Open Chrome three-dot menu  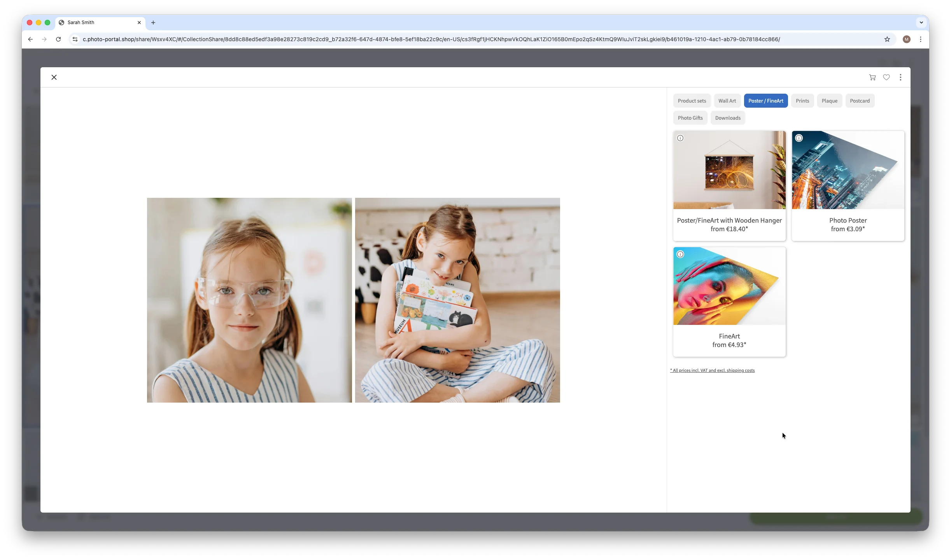(x=920, y=39)
